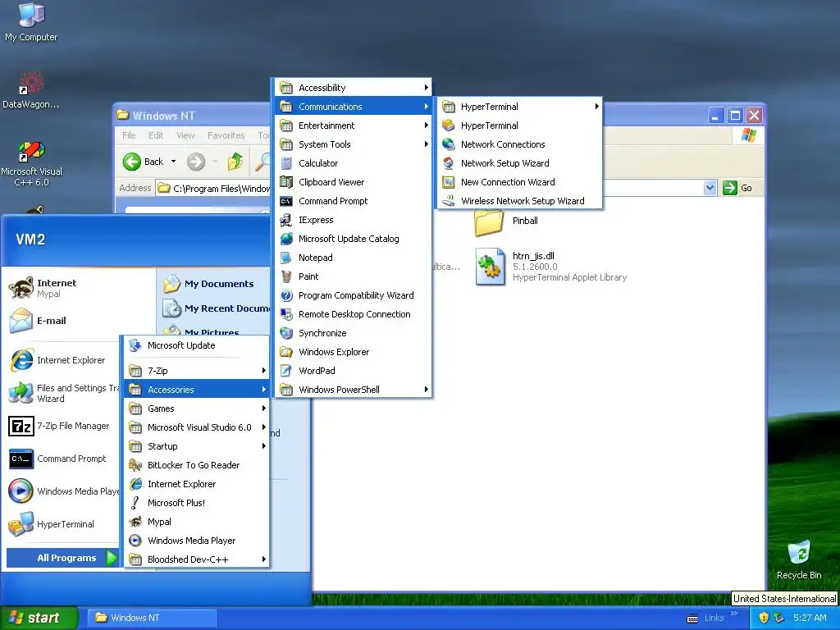Image resolution: width=840 pixels, height=630 pixels.
Task: Click Back button in Explorer toolbar
Action: [144, 162]
